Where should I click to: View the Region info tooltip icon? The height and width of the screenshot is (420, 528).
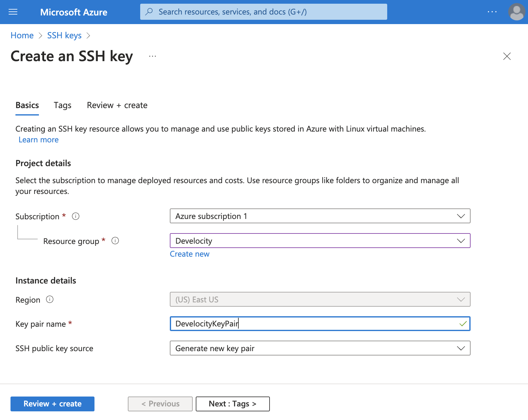(50, 299)
